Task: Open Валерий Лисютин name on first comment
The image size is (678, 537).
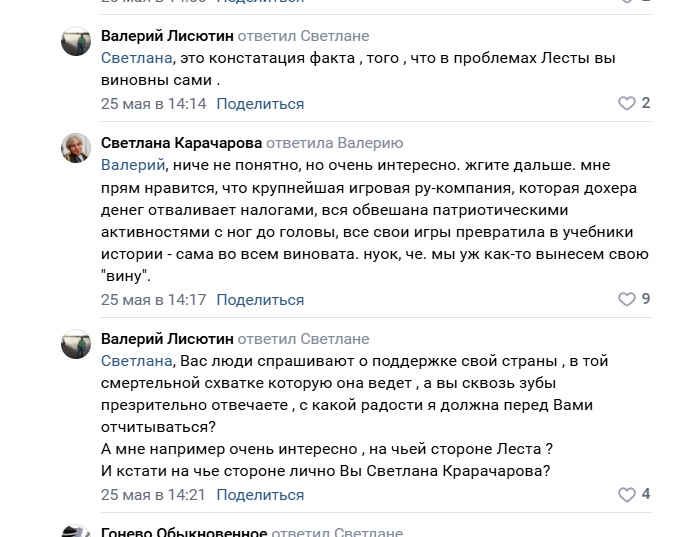Action: tap(167, 36)
